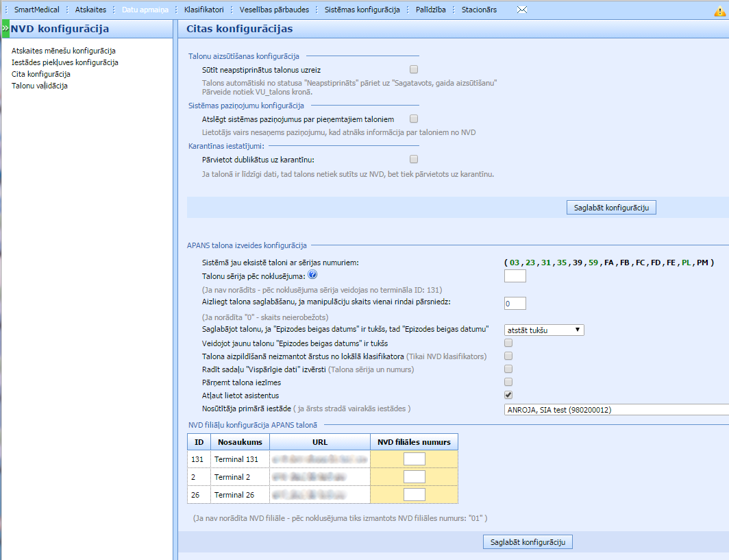
Task: Open Nosūtītāja primārā iestāde dropdown
Action: tap(616, 409)
